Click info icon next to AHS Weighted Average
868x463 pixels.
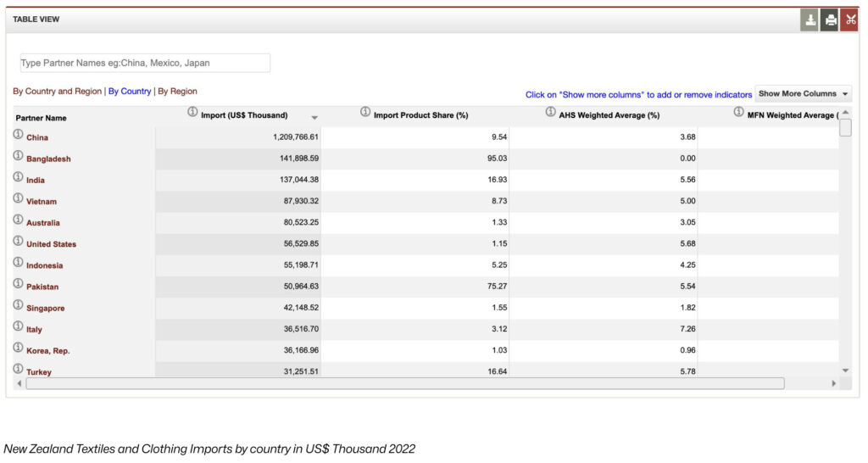(x=551, y=112)
